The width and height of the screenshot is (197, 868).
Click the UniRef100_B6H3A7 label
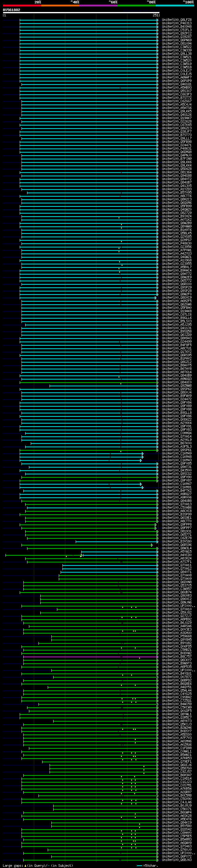tap(177, 775)
